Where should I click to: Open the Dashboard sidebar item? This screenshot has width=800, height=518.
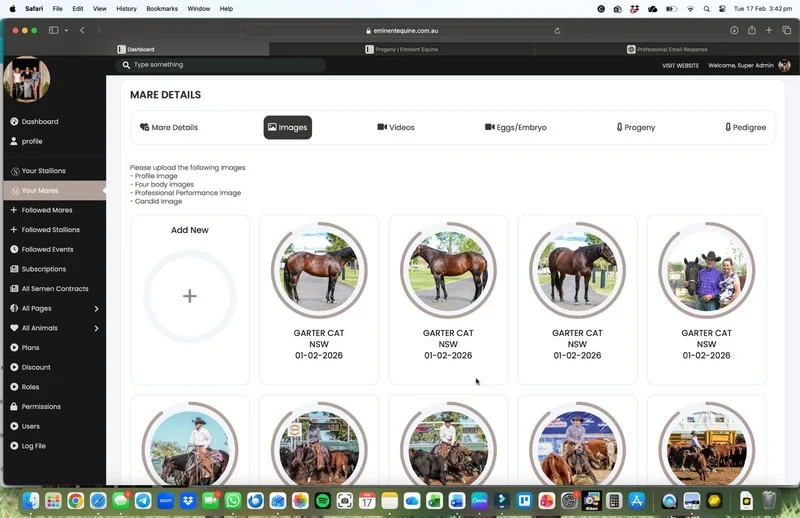point(40,121)
